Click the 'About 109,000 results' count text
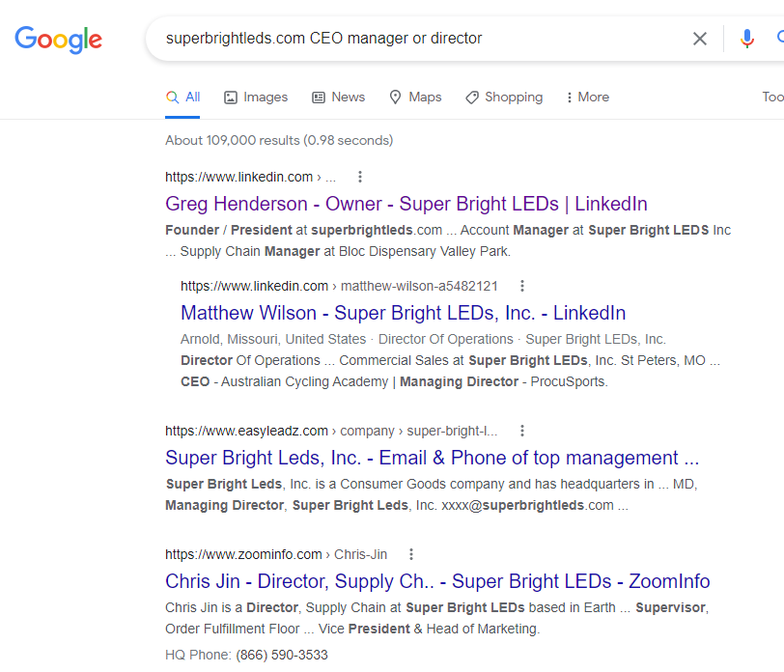Screen dimensions: 784x672 [279, 141]
